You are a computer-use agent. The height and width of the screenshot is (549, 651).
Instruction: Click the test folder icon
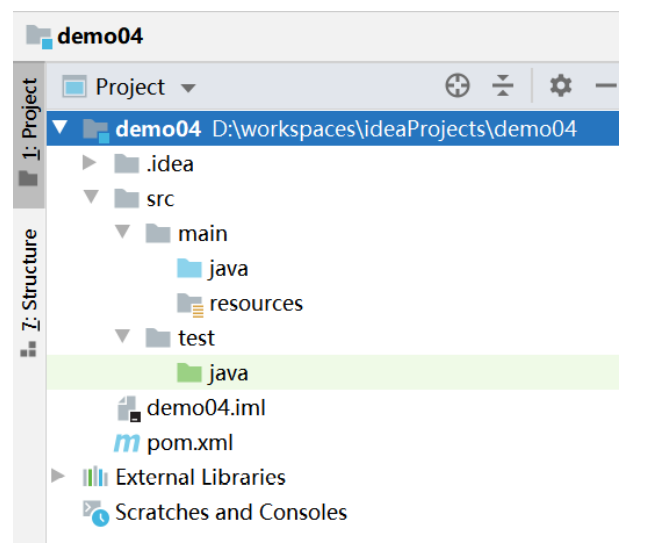pos(158,337)
